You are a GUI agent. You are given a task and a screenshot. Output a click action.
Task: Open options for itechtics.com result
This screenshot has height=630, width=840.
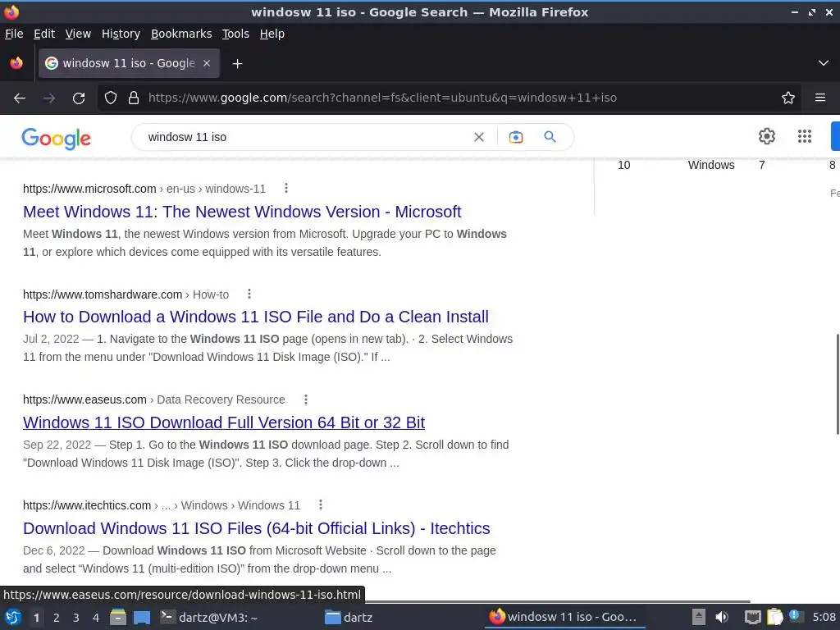(x=321, y=504)
